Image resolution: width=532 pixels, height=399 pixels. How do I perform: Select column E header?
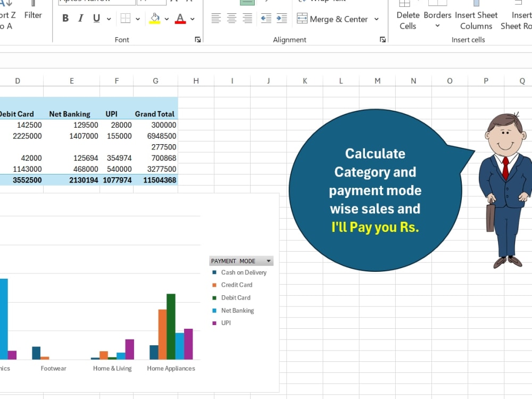coord(72,81)
